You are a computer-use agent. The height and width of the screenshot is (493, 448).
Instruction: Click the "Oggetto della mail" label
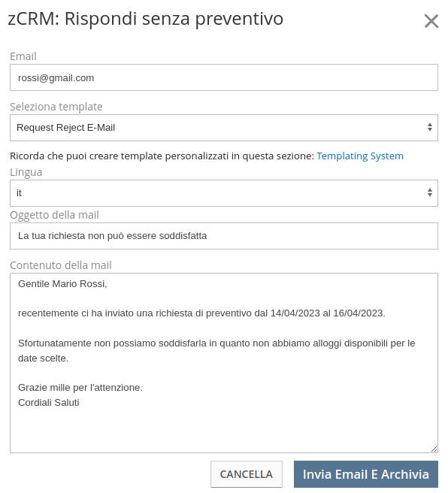click(54, 215)
